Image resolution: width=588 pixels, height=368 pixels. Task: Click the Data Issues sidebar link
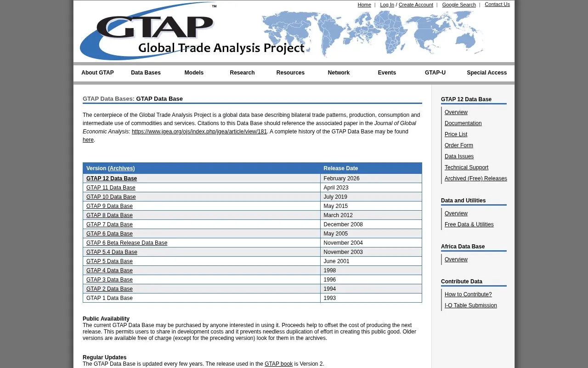(459, 156)
